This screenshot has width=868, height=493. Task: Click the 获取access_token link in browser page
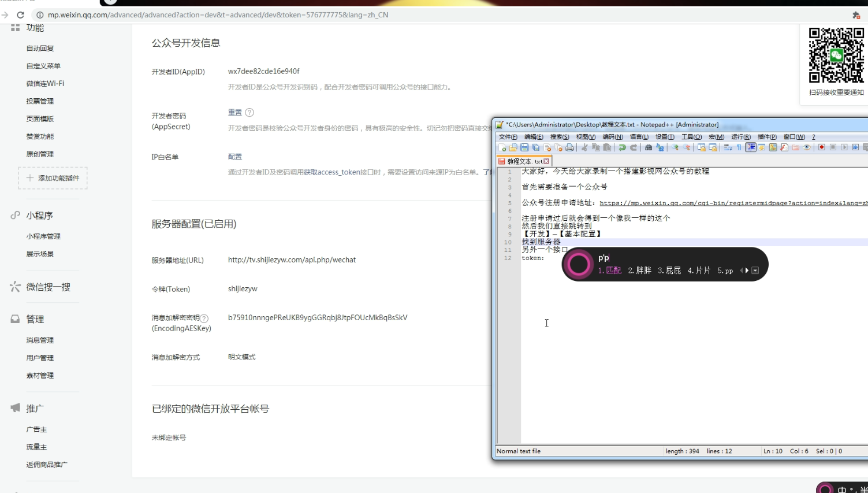332,172
